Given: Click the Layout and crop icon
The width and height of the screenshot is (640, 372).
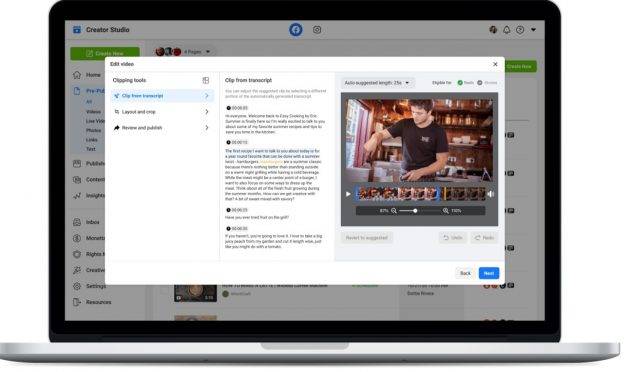Looking at the screenshot, I should 117,112.
